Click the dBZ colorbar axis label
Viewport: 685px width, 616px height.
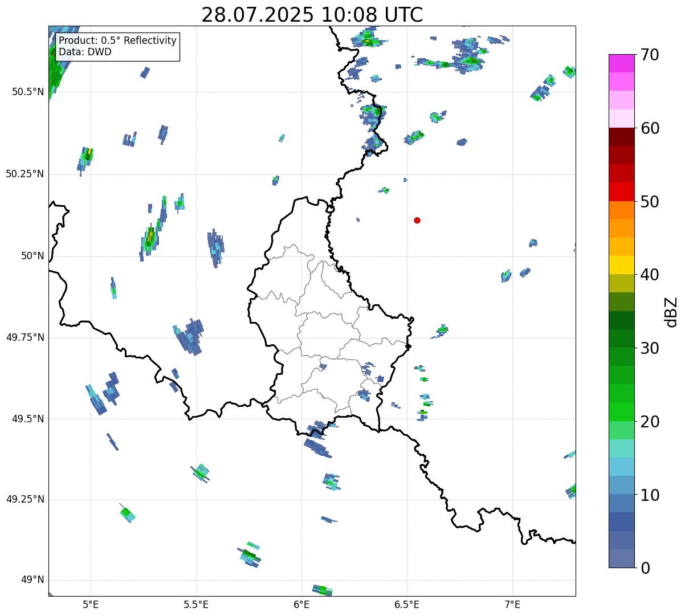[x=671, y=311]
